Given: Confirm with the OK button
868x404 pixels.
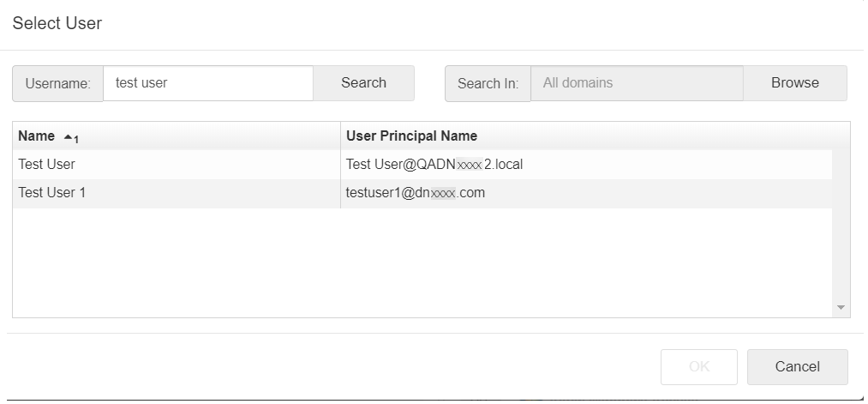Looking at the screenshot, I should [698, 366].
